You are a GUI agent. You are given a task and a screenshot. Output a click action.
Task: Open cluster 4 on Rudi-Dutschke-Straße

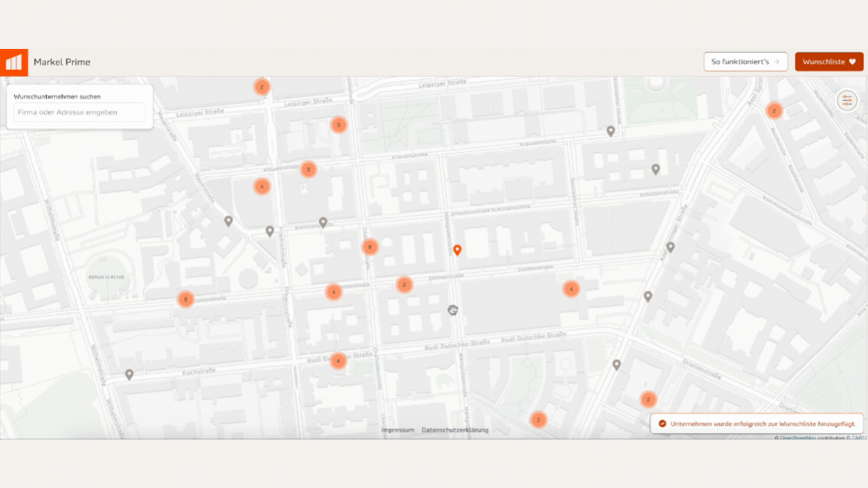pos(338,361)
